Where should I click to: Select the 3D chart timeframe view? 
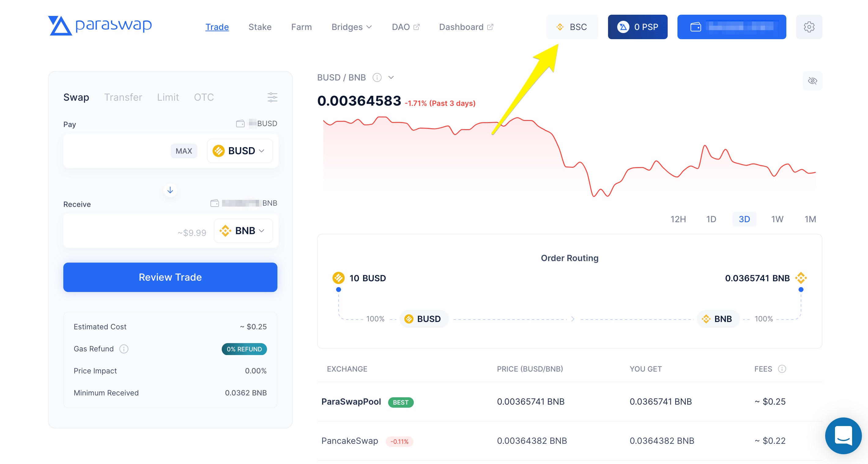[x=744, y=219]
